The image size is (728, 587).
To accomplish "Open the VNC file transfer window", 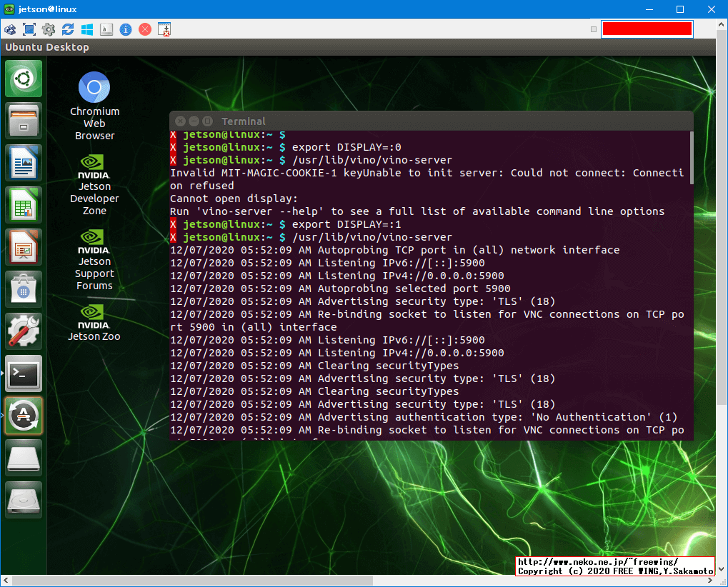I will [164, 29].
